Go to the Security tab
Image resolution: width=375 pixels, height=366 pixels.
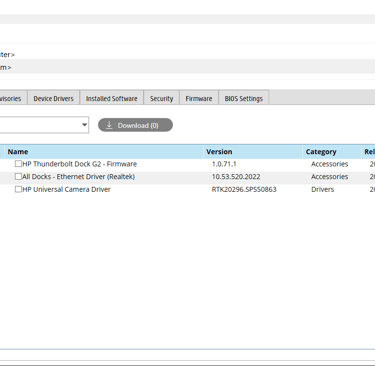click(x=162, y=98)
